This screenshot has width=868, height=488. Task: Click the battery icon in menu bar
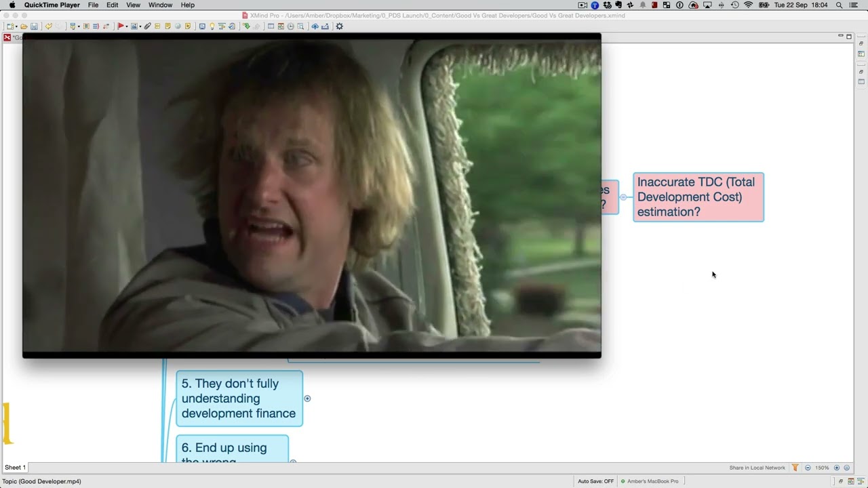click(764, 5)
